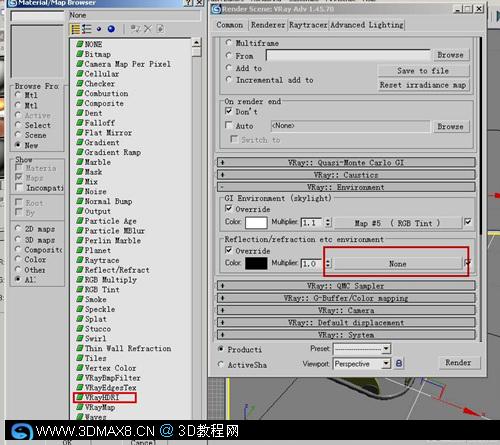Select the 2D maps filter radio button
Viewport: 500px width, 445px height.
click(x=18, y=229)
